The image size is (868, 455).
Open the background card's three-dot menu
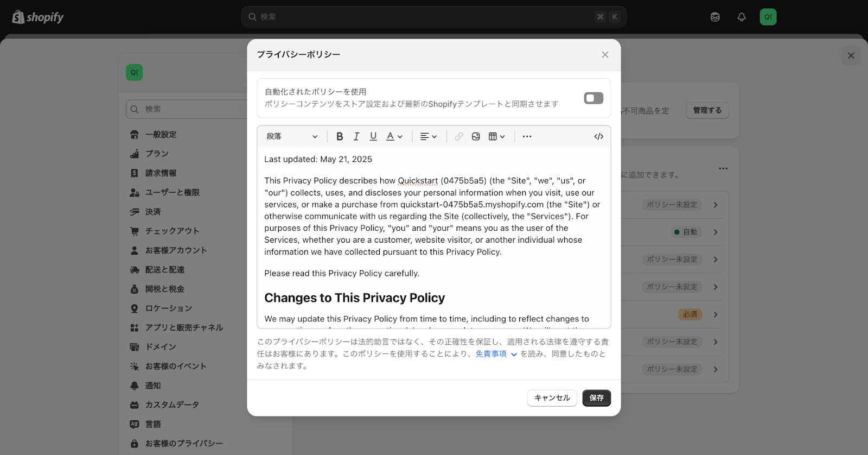[x=723, y=168]
